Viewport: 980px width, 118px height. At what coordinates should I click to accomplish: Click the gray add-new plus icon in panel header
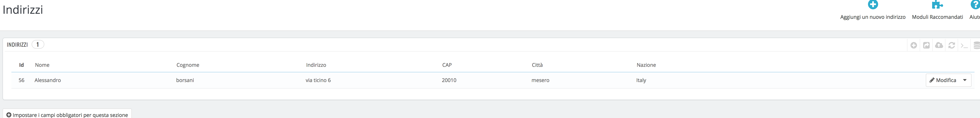[x=913, y=45]
